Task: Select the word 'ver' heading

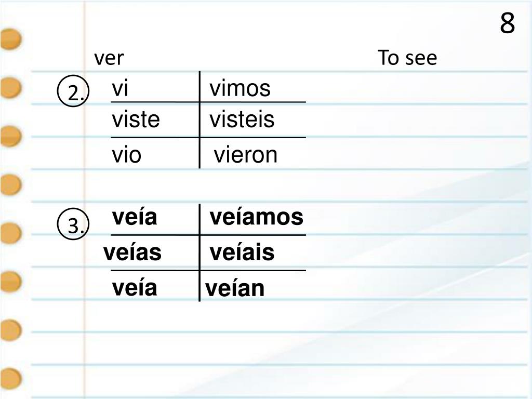Action: pos(109,58)
